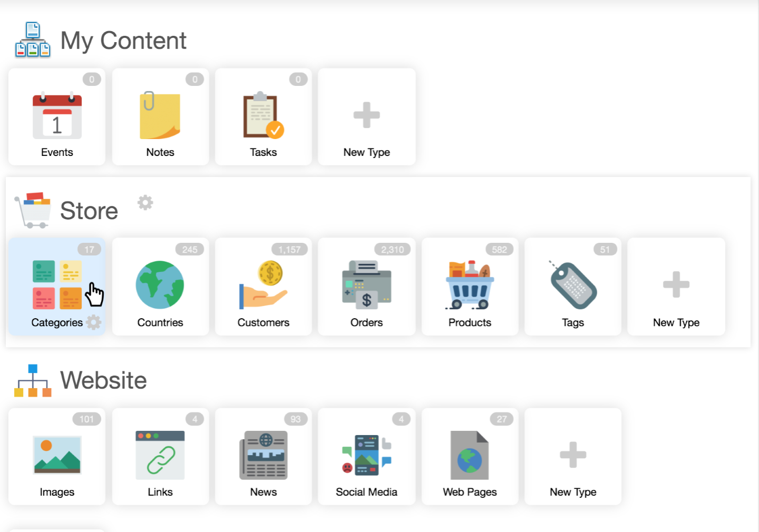Open the News newspaper tile
The image size is (759, 532).
[x=263, y=456]
